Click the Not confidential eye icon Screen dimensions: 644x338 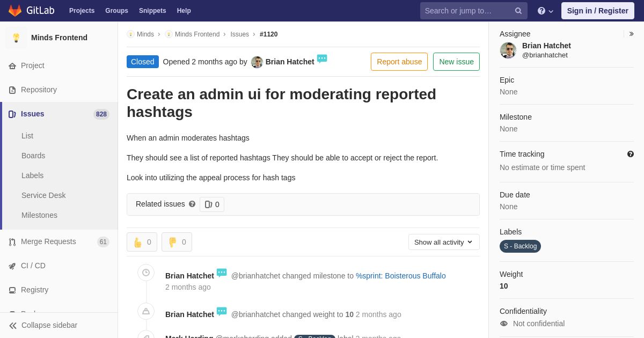coord(504,324)
